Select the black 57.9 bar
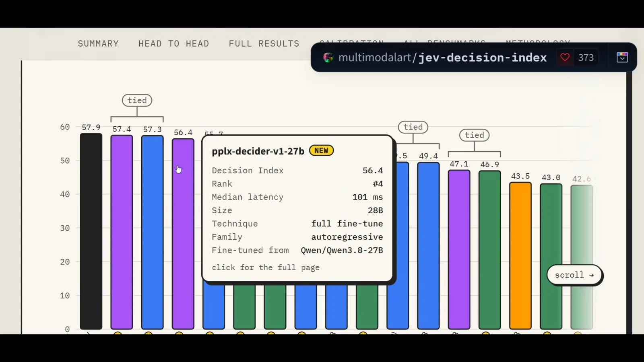This screenshot has height=362, width=644. [91, 231]
